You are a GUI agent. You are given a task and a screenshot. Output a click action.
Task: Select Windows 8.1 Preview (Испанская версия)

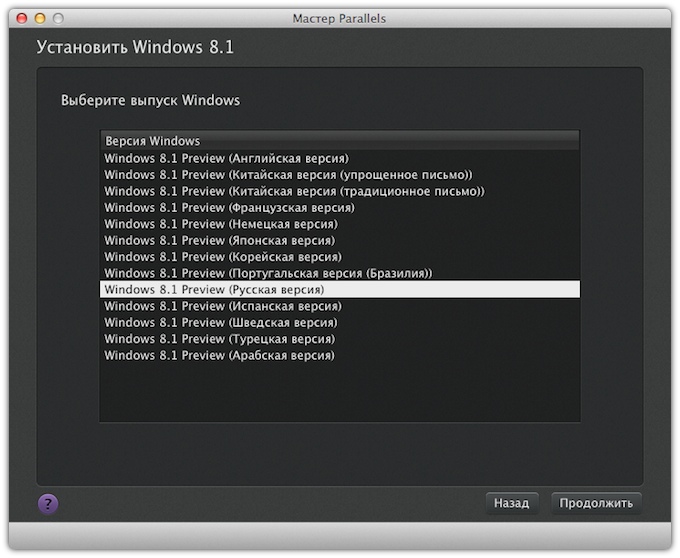tap(340, 306)
